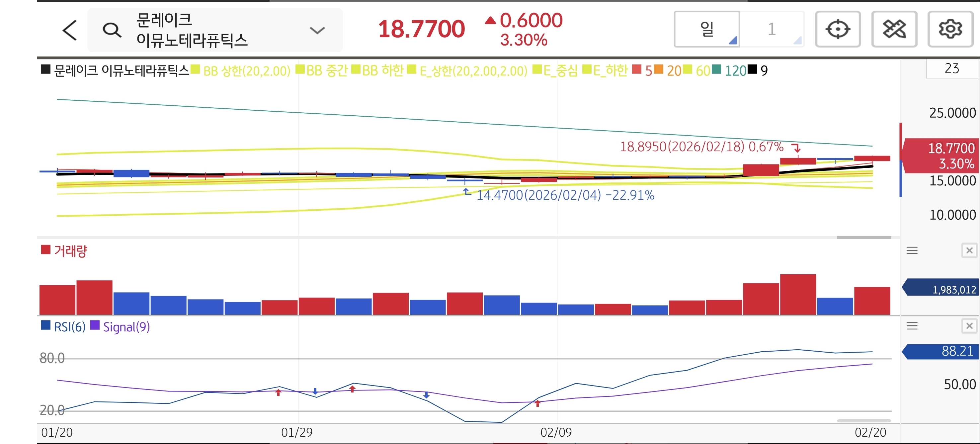
Task: Open the drawing tools icon
Action: (x=894, y=29)
